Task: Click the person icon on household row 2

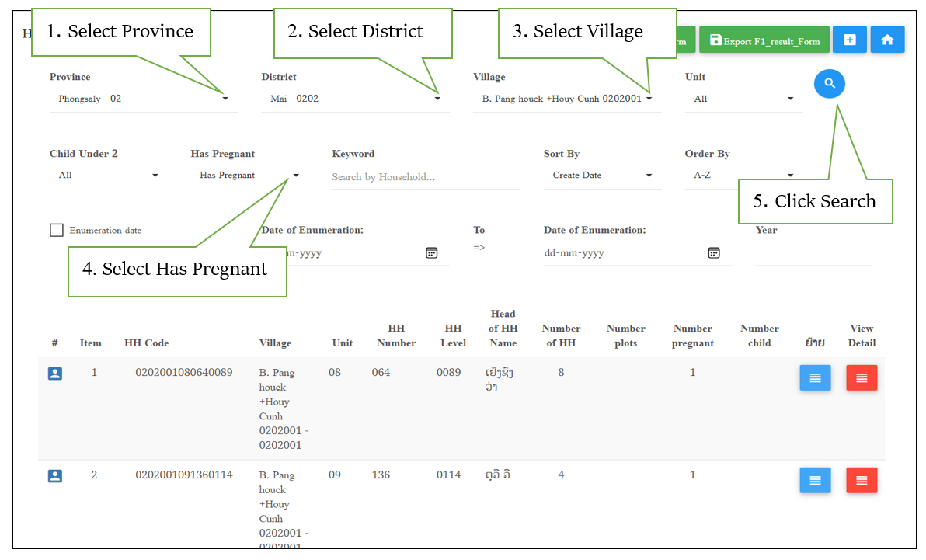Action: point(54,475)
